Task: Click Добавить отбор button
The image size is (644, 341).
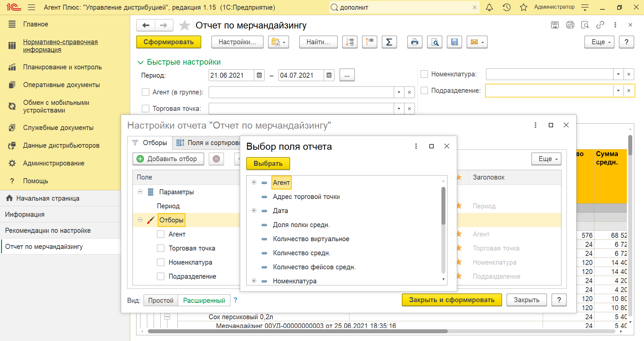Action: point(168,159)
